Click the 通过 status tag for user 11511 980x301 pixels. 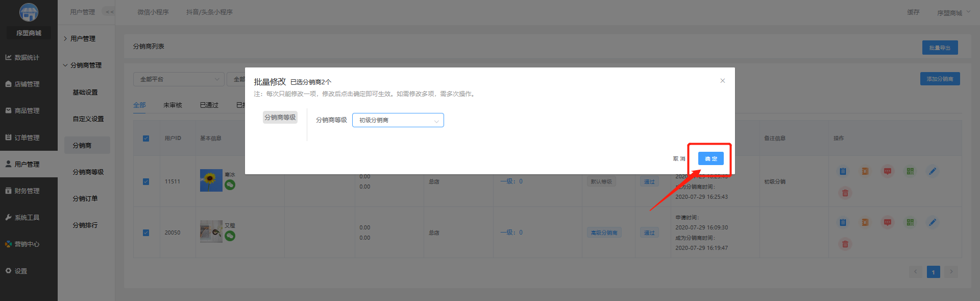coord(649,181)
